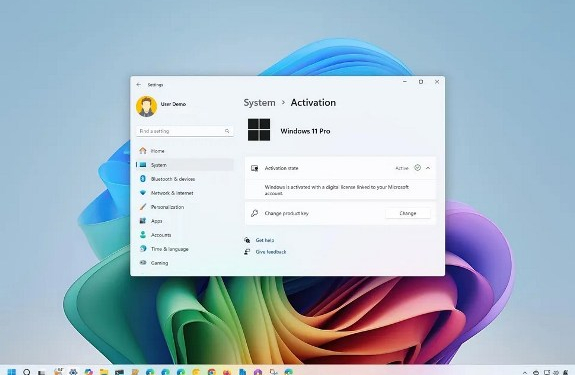Viewport: 575px width, 375px height.
Task: Click the System breadcrumb link
Action: pos(259,103)
